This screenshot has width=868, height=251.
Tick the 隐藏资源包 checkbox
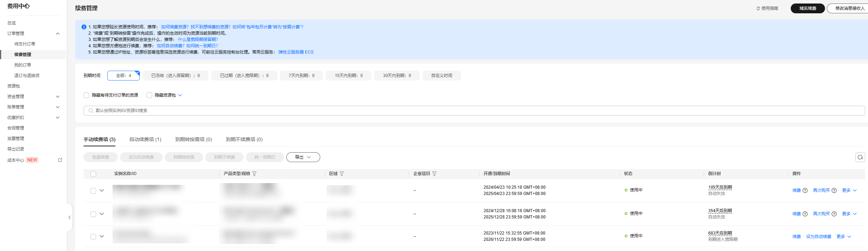tap(149, 95)
